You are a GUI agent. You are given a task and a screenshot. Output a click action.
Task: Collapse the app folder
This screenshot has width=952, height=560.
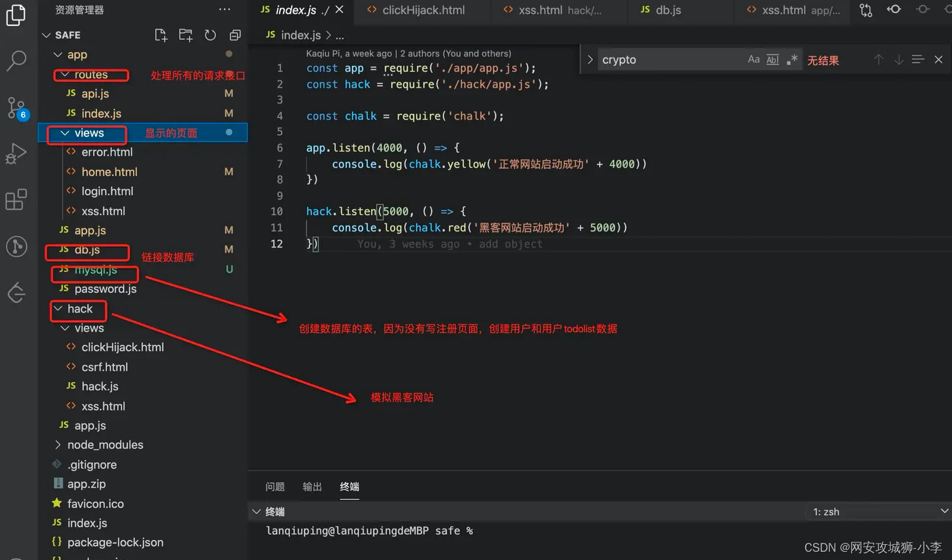[x=58, y=55]
